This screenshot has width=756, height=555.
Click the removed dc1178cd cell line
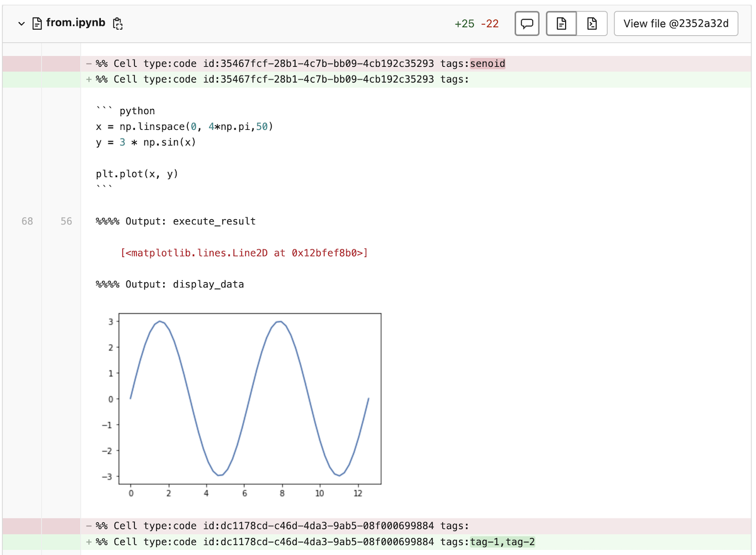[283, 525]
